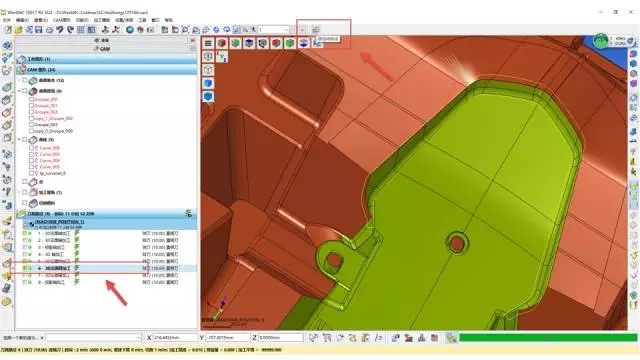
Task: Click the blue sphere shading icon
Action: point(130,30)
